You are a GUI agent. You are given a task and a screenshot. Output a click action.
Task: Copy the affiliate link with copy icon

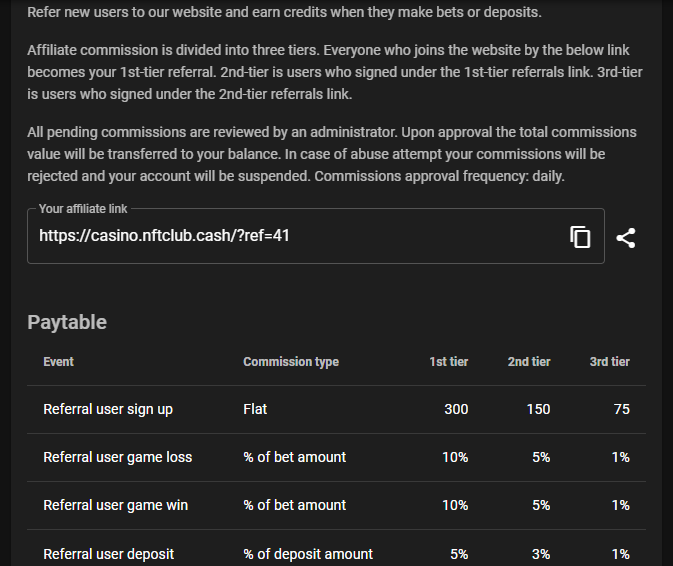click(580, 237)
